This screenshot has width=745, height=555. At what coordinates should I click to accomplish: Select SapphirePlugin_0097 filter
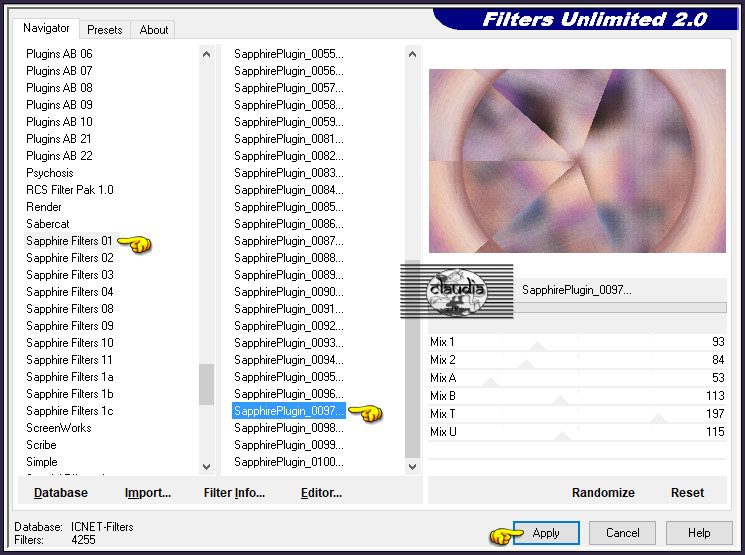(289, 411)
